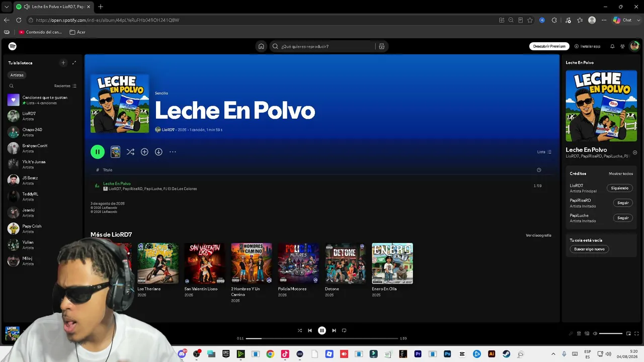Pause playback in the bottom player bar

point(322,330)
